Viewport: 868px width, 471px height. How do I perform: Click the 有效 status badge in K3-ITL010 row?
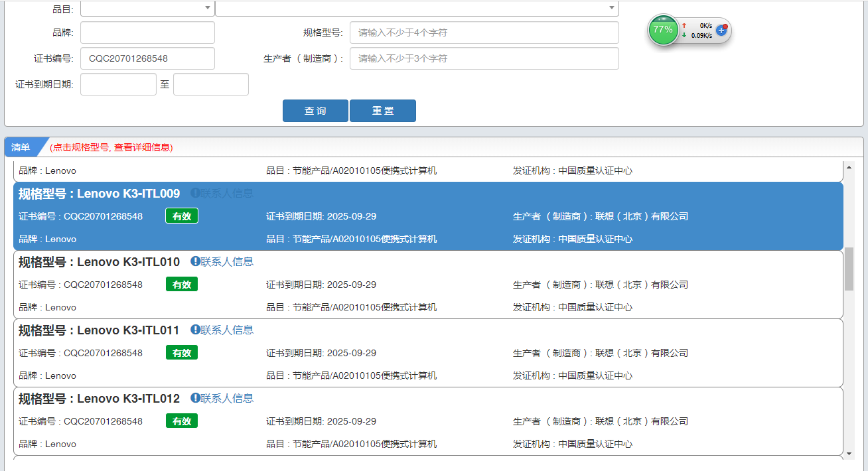[x=182, y=285]
